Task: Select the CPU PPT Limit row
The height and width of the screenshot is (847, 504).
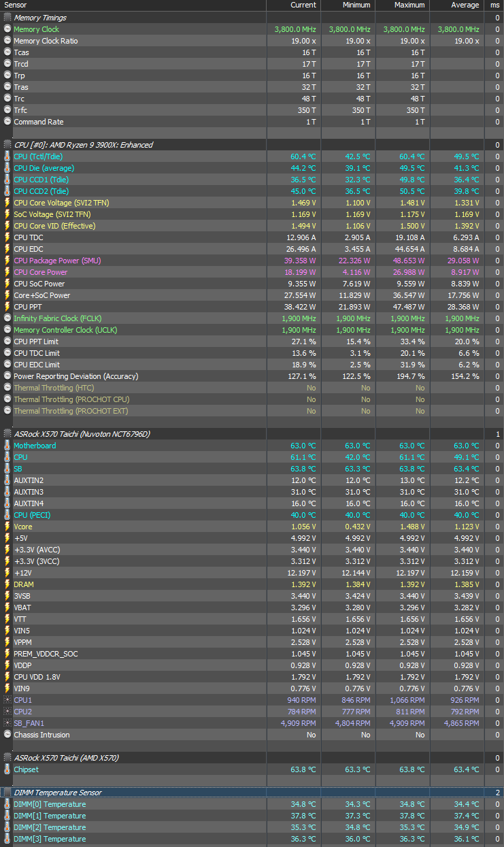Action: (252, 342)
